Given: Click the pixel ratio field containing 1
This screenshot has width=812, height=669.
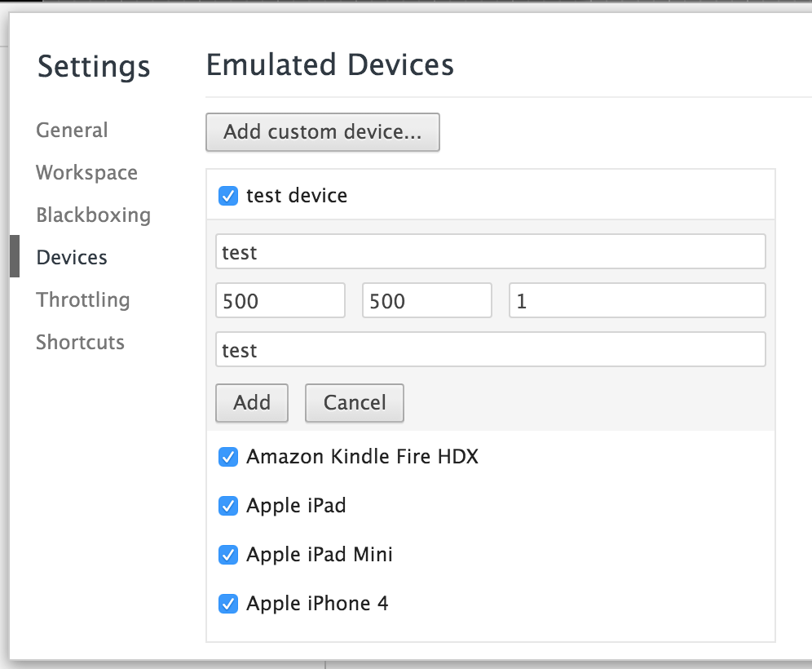Looking at the screenshot, I should tap(637, 301).
